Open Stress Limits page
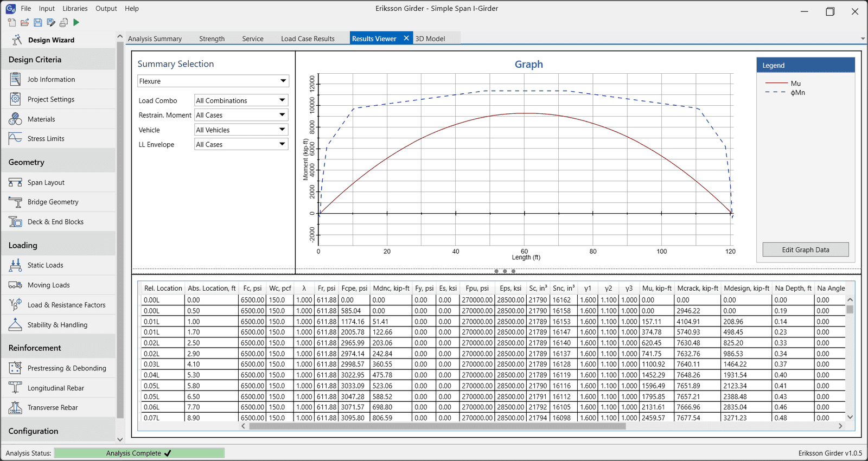Image resolution: width=868 pixels, height=461 pixels. [x=46, y=139]
